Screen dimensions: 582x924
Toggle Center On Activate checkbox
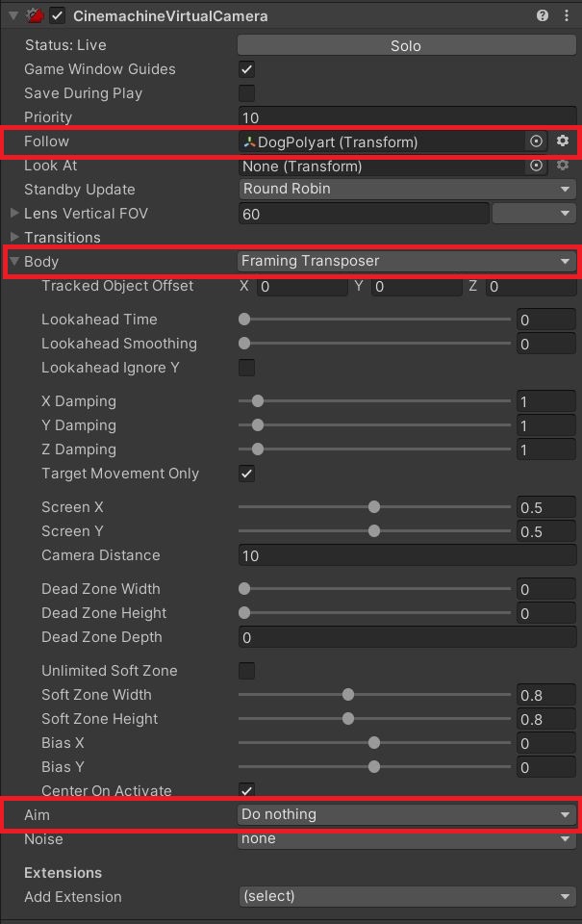pyautogui.click(x=247, y=790)
